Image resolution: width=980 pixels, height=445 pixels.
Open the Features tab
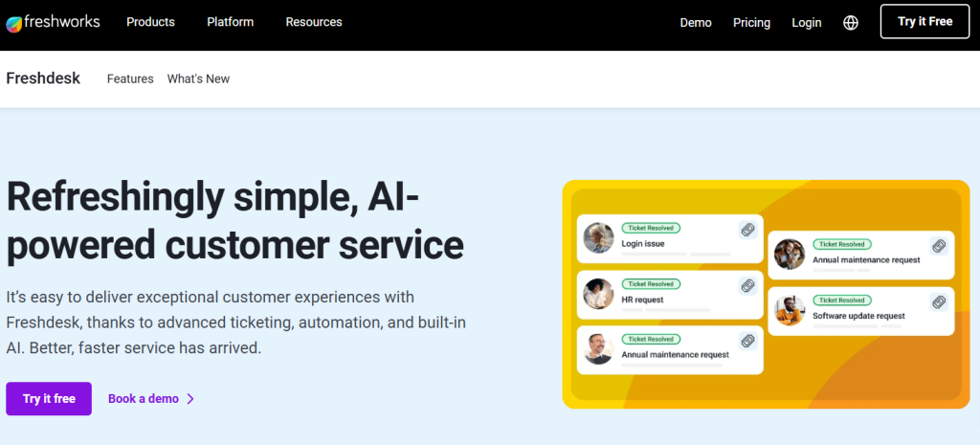point(130,78)
